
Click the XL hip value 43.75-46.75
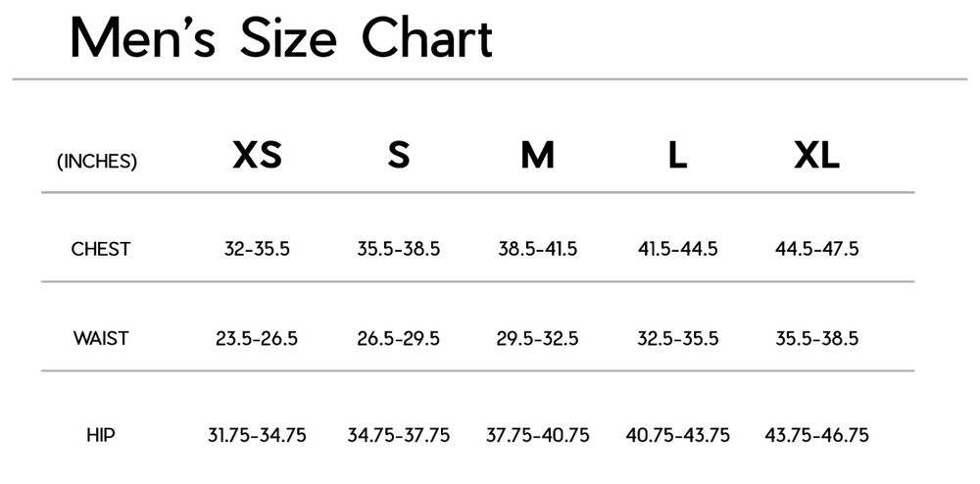tap(816, 435)
